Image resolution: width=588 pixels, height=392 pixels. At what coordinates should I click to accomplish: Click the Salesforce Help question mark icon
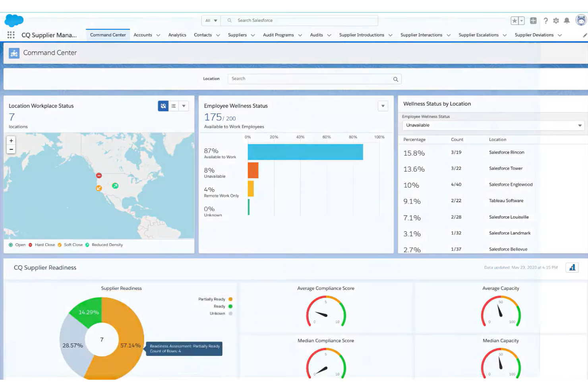(x=545, y=21)
